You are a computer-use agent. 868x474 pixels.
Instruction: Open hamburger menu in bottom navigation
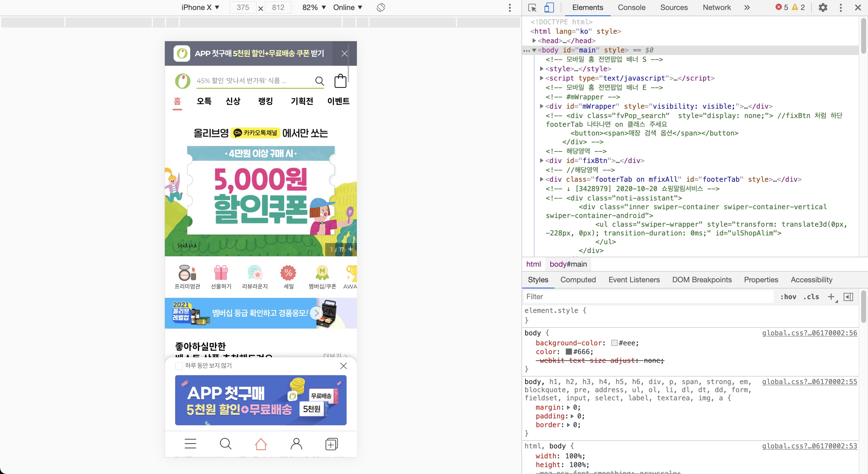click(190, 444)
